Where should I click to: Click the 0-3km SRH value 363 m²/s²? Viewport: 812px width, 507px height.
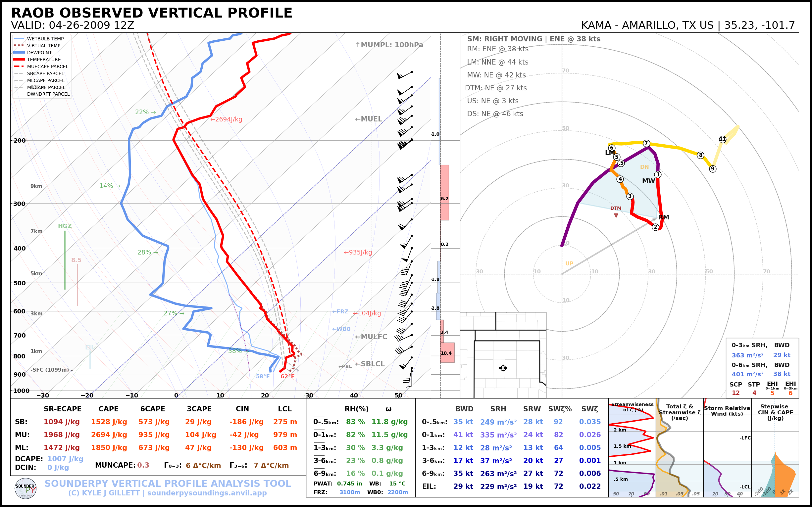point(747,355)
